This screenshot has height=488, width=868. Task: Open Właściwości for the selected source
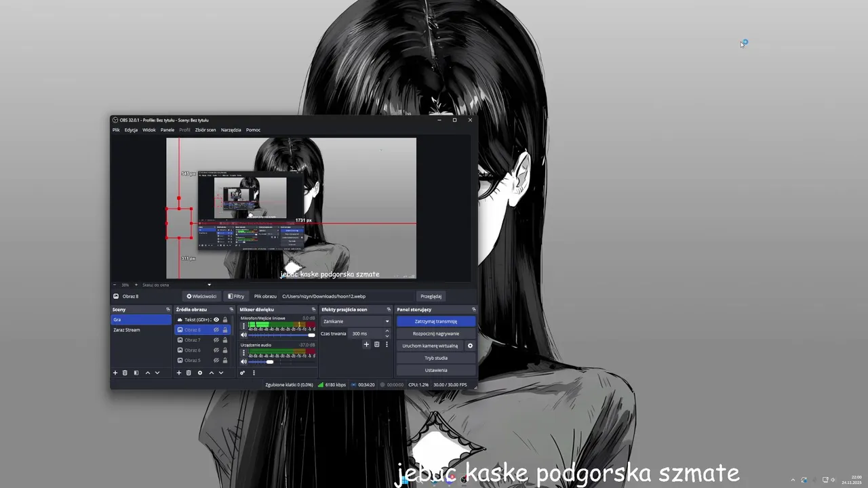pos(201,296)
